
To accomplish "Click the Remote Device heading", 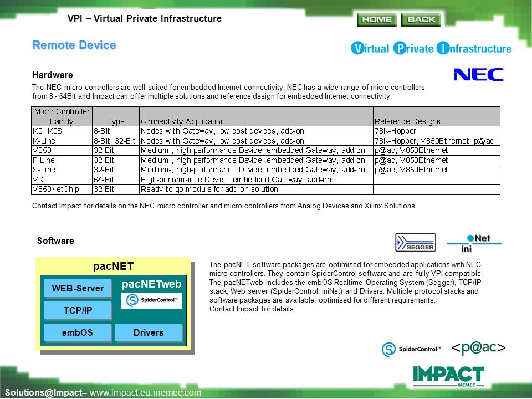I will pos(74,45).
